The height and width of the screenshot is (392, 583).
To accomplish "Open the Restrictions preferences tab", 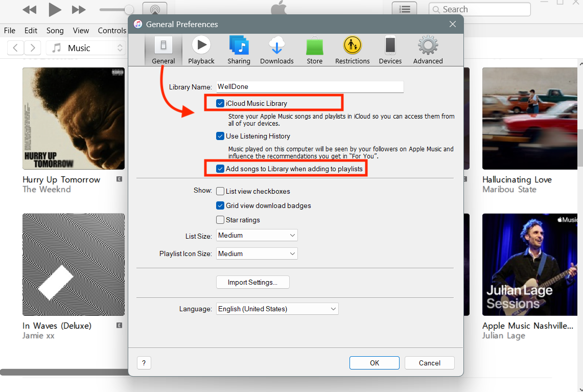I will pos(353,50).
